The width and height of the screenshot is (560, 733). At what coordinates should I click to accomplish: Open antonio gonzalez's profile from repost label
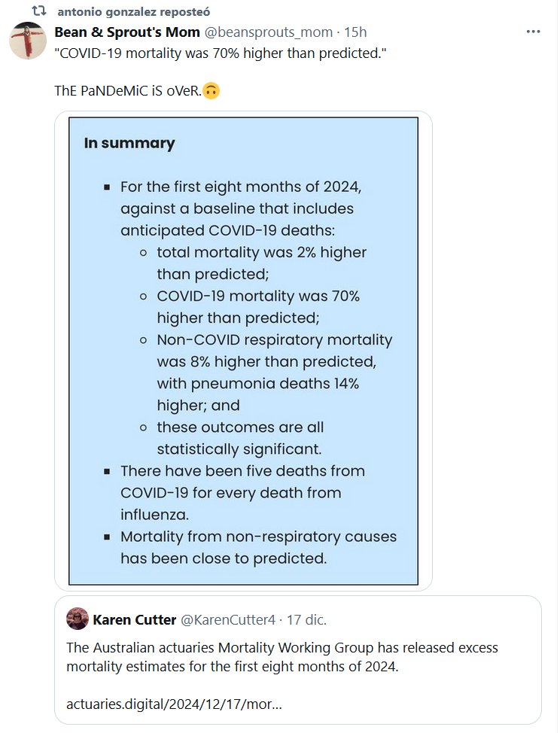[x=133, y=12]
